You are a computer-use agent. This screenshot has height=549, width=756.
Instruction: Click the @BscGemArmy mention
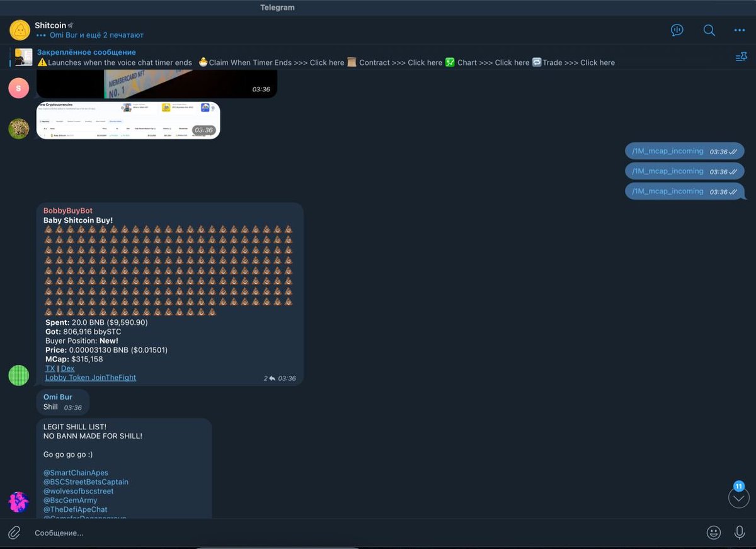tap(71, 501)
